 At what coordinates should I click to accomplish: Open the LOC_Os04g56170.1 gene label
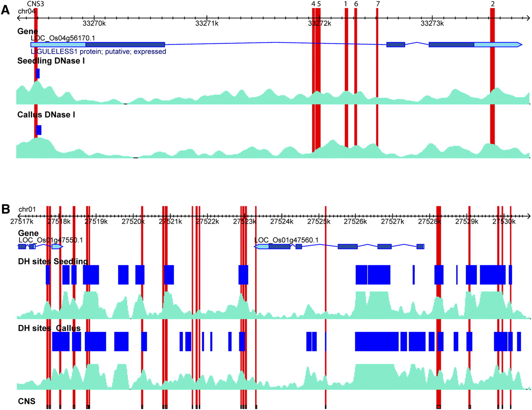point(63,38)
